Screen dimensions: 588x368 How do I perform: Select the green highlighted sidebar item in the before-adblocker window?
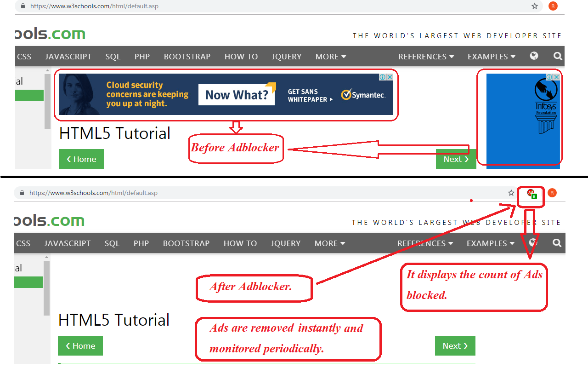29,95
